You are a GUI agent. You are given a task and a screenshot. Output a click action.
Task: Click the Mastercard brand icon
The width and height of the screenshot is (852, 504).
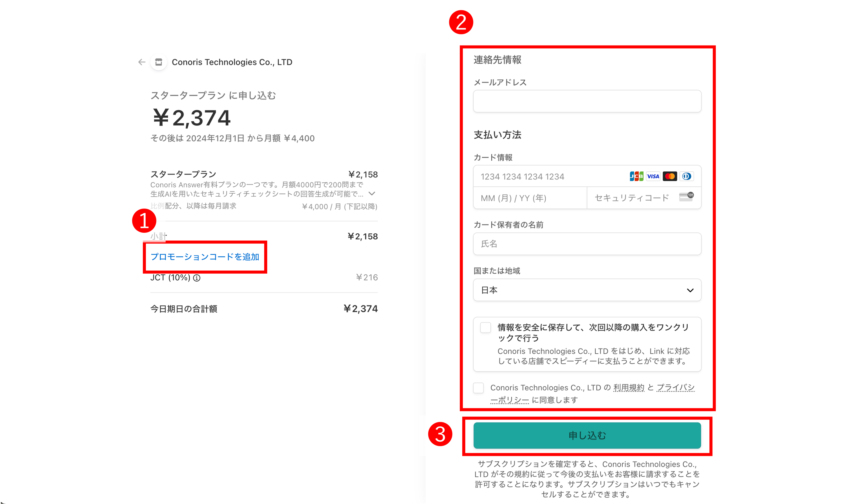pyautogui.click(x=669, y=176)
